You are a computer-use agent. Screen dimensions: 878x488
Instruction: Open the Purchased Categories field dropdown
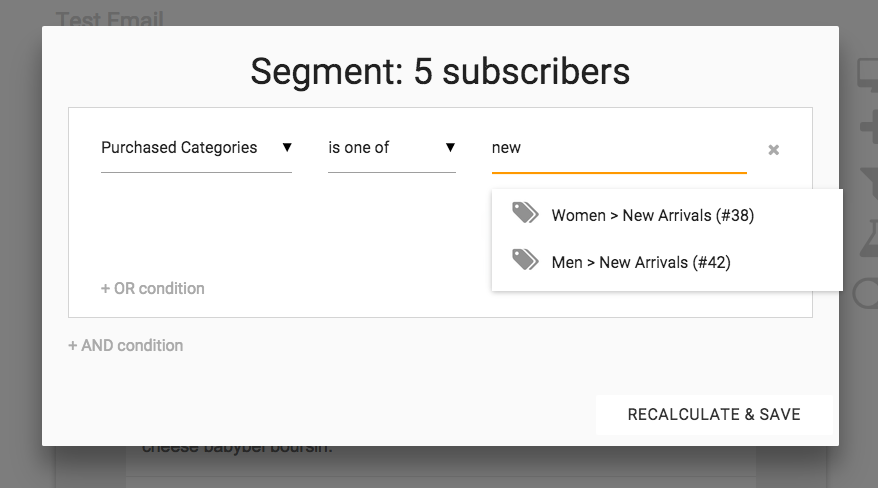[179, 148]
